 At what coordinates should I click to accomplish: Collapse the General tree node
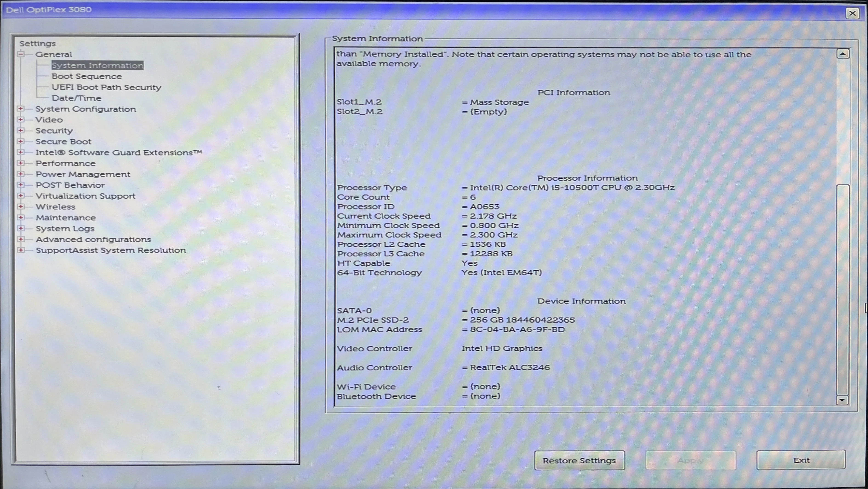coord(21,54)
